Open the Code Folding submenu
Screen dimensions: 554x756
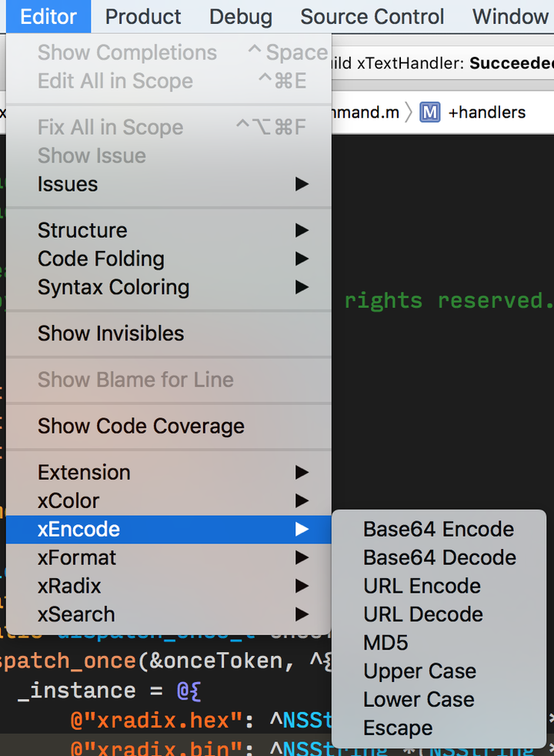tap(169, 259)
